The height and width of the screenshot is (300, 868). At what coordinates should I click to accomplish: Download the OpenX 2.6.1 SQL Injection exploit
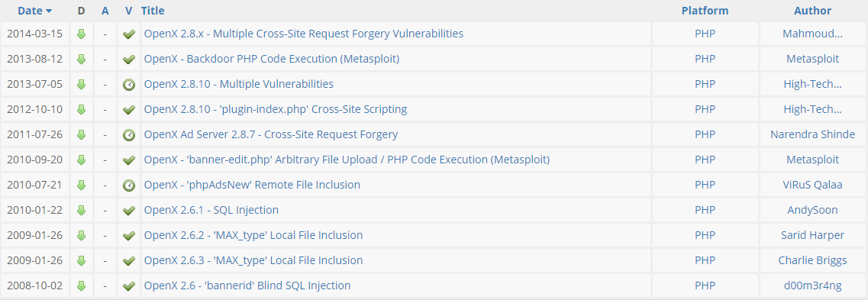[x=82, y=211]
